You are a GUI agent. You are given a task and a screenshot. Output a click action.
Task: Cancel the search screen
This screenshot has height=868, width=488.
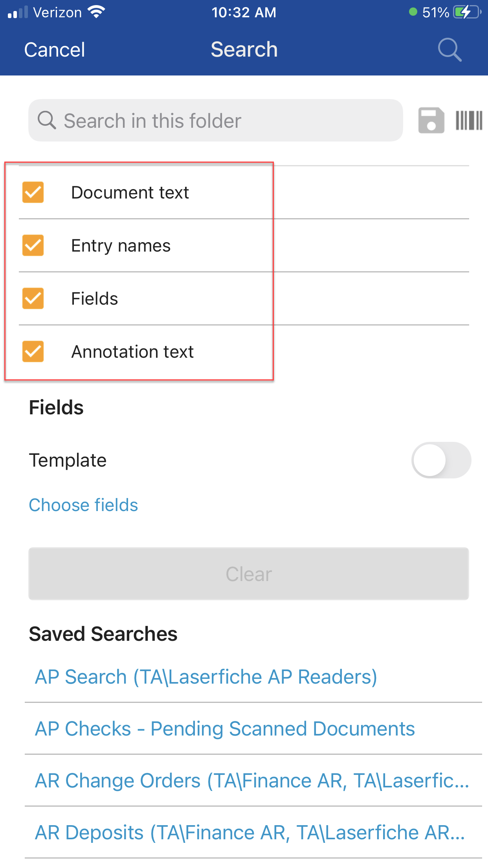[x=55, y=50]
